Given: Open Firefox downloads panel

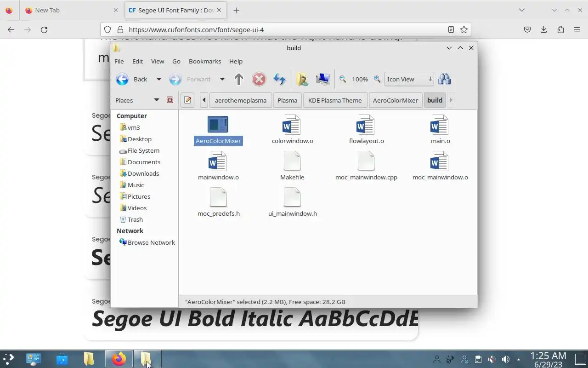Looking at the screenshot, I should point(543,29).
